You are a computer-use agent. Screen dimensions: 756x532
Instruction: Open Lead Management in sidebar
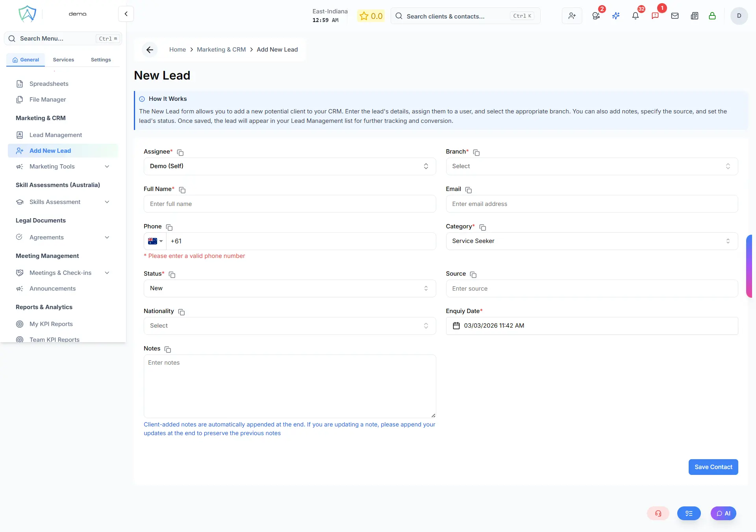56,135
